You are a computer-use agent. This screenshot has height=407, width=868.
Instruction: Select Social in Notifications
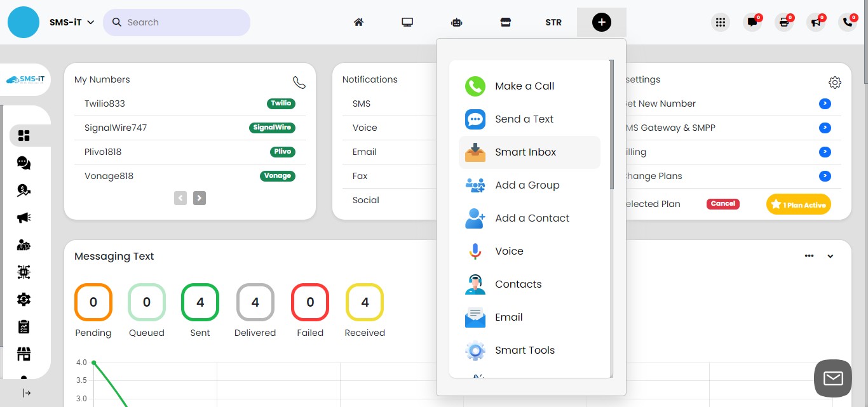tap(366, 200)
